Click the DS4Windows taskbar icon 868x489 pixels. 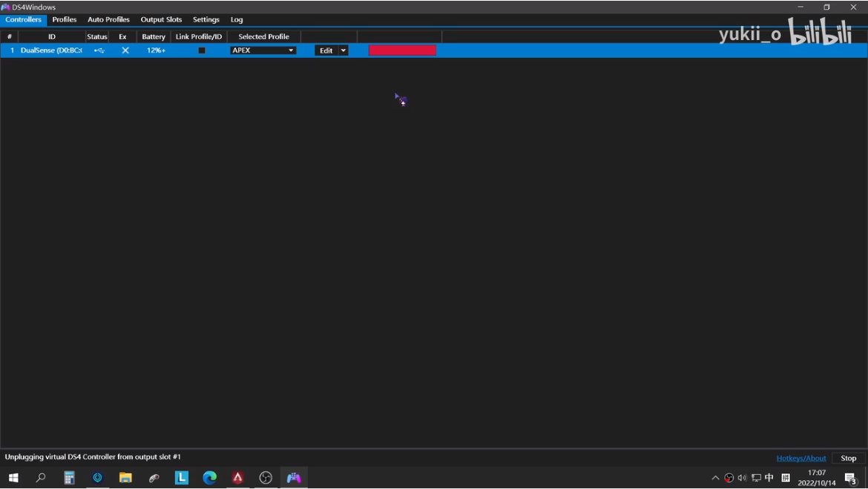coord(294,477)
